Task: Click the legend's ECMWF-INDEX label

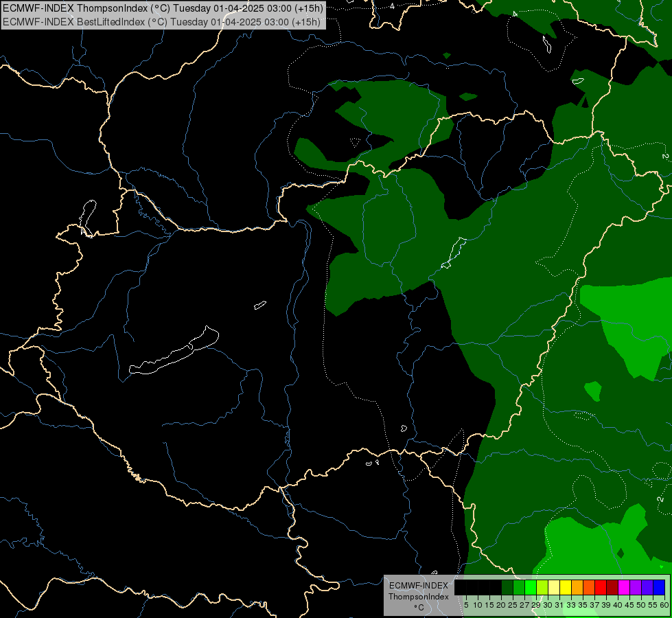Action: click(x=418, y=586)
